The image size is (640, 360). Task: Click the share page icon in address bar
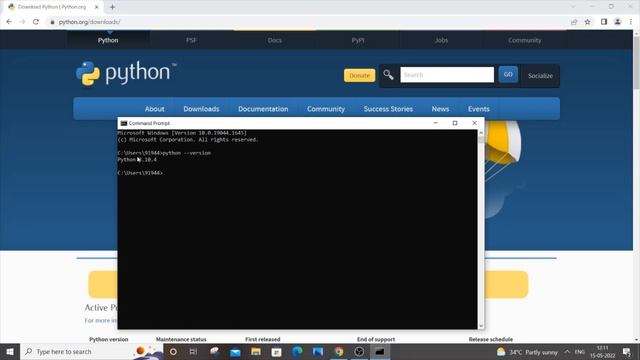coord(574,22)
